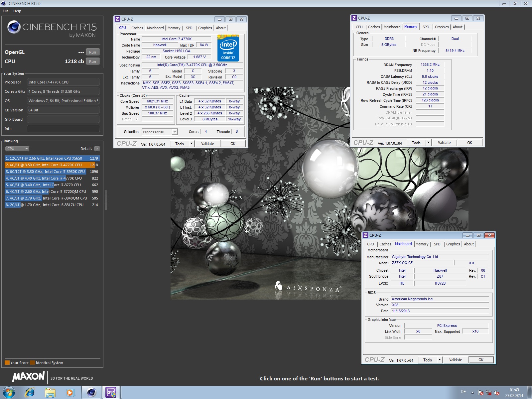Open the taskbar clock showing 01:43

(514, 393)
